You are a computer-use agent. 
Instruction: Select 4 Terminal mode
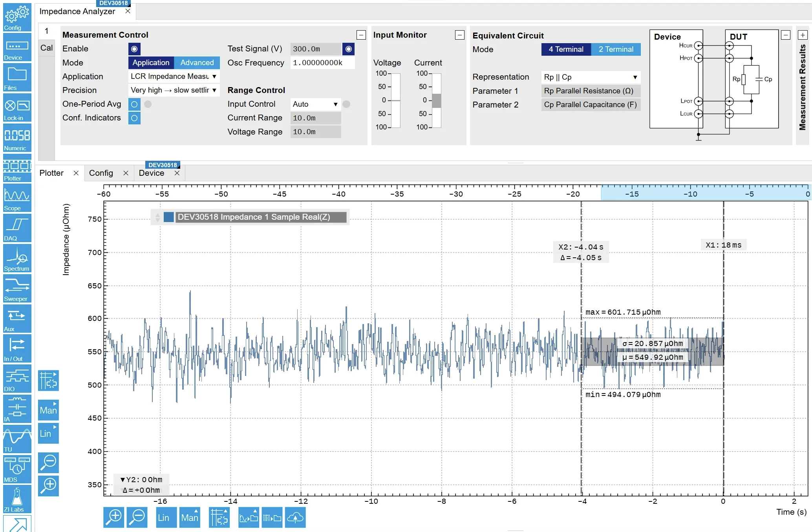coord(566,49)
